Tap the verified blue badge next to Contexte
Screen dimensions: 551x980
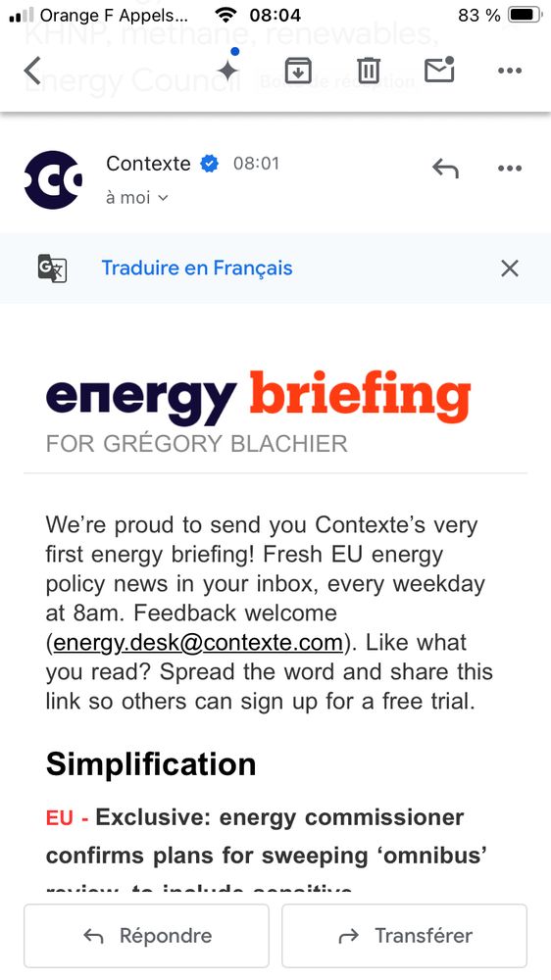point(210,164)
